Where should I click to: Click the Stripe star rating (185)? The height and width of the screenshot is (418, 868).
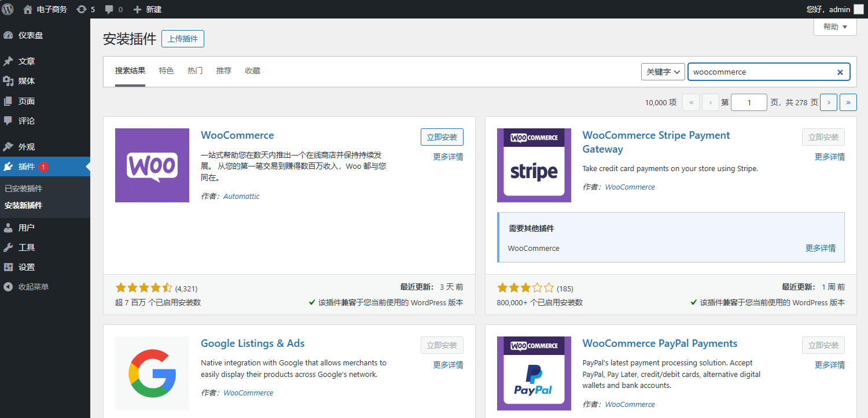(535, 288)
